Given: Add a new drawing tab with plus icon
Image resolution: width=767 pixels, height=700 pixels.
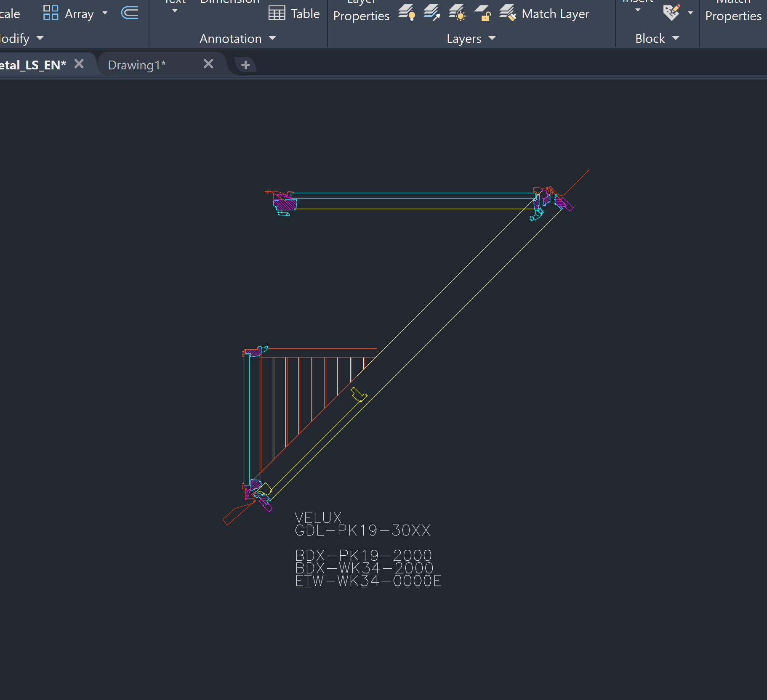Looking at the screenshot, I should click(246, 65).
